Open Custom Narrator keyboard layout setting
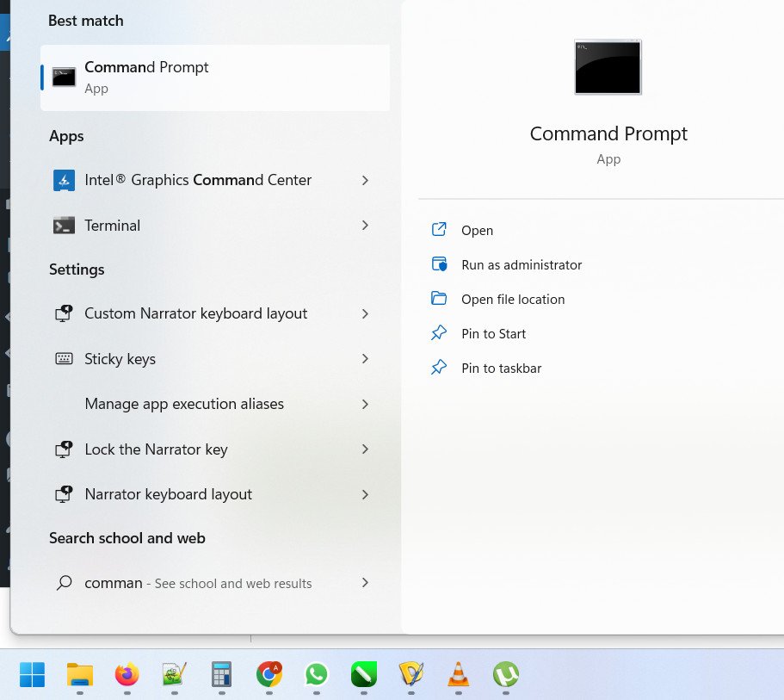784x700 pixels. (x=195, y=313)
